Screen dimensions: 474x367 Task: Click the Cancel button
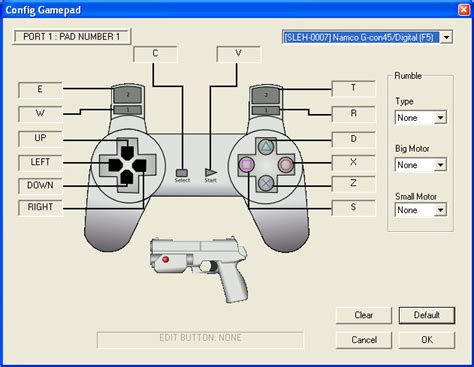pos(364,340)
